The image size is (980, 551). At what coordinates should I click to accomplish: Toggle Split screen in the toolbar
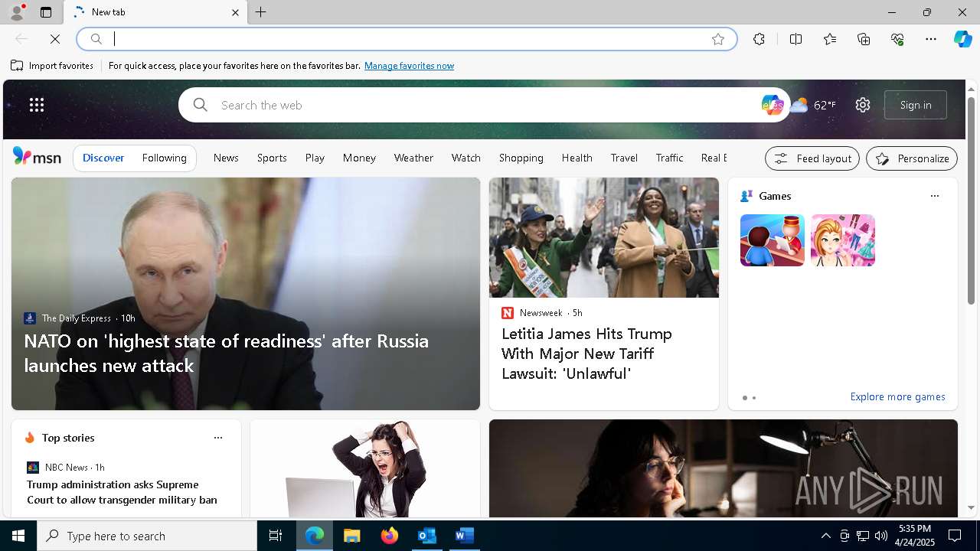click(x=795, y=39)
